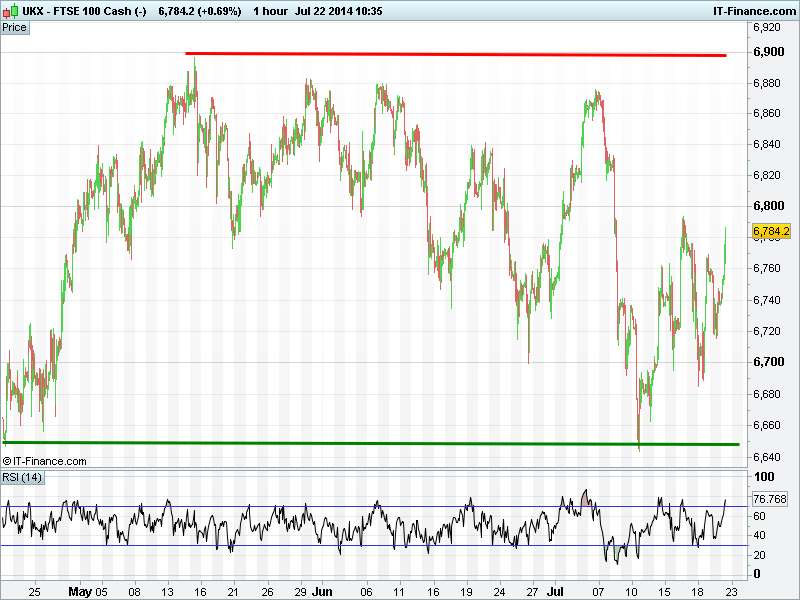Image resolution: width=800 pixels, height=600 pixels.
Task: Click the ©IT-Finance.com copyright text
Action: click(x=44, y=461)
